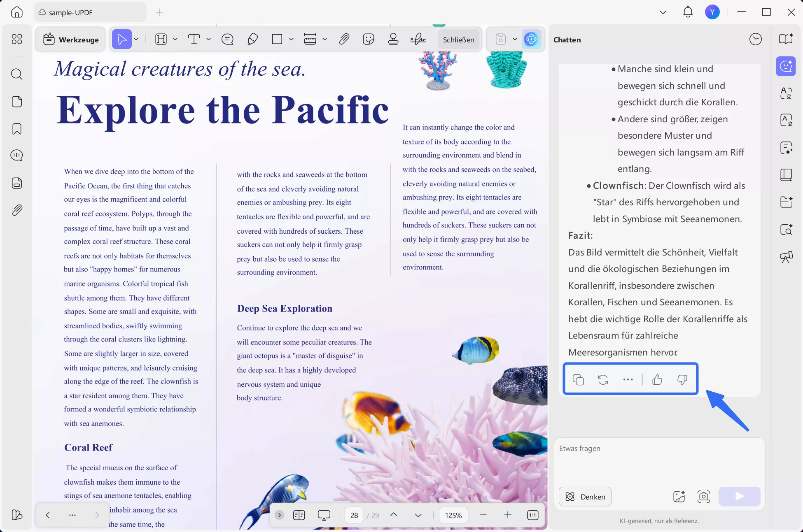
Task: Open the shape rectangle tool dropdown
Action: point(291,39)
